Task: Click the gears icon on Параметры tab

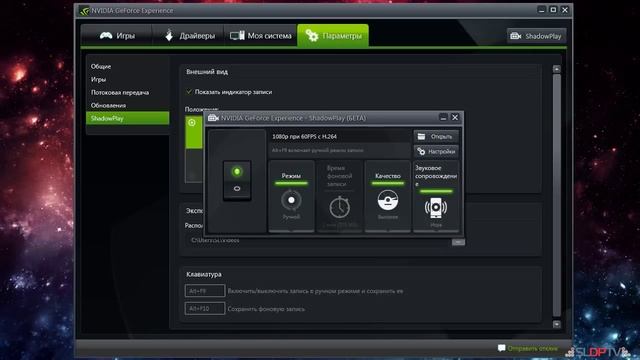Action: [x=312, y=36]
